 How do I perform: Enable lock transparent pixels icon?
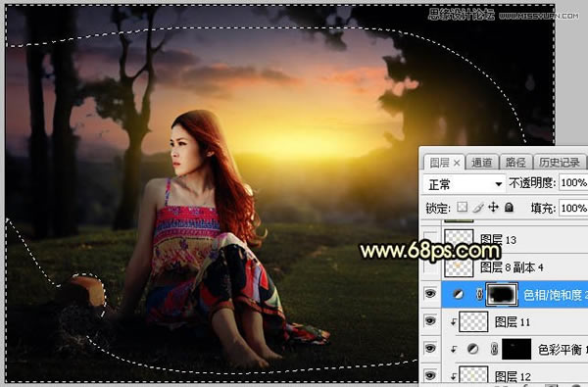[462, 208]
